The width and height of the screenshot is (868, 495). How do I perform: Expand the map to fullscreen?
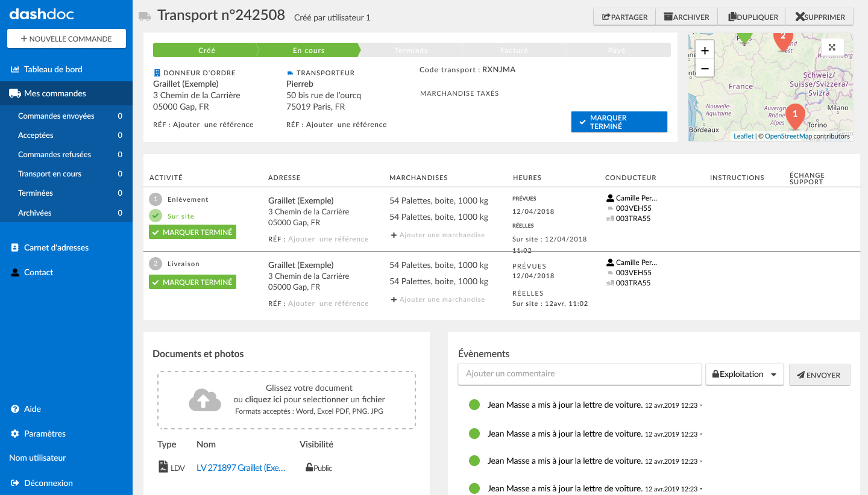click(832, 48)
